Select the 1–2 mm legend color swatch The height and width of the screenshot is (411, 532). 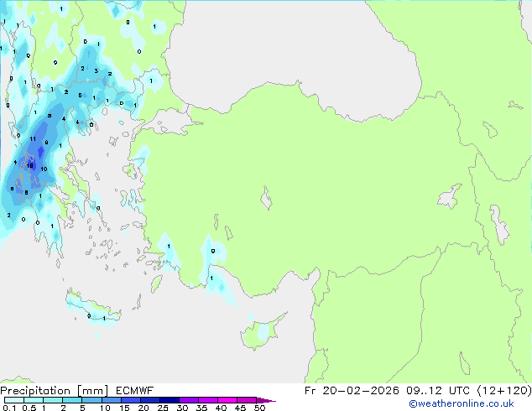(53, 400)
